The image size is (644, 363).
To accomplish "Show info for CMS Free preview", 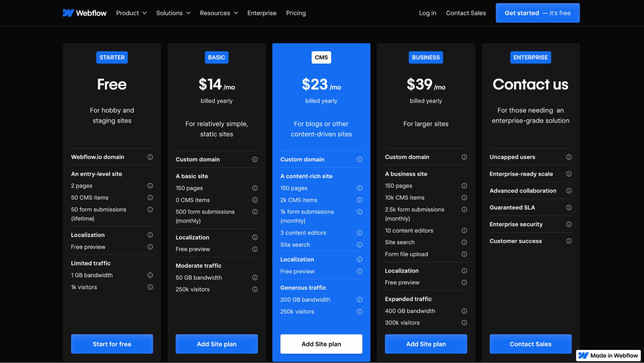I will pos(360,271).
